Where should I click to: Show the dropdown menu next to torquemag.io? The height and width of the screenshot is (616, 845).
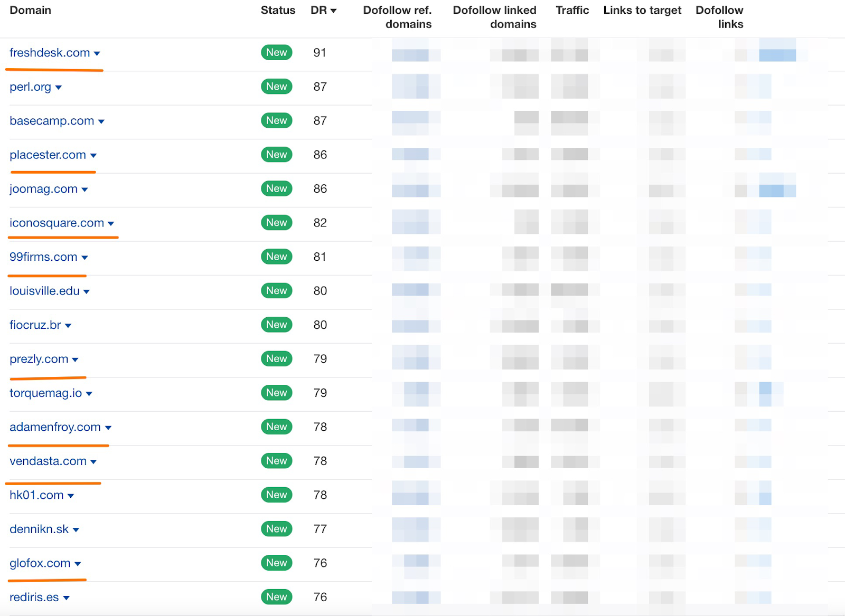click(x=89, y=394)
